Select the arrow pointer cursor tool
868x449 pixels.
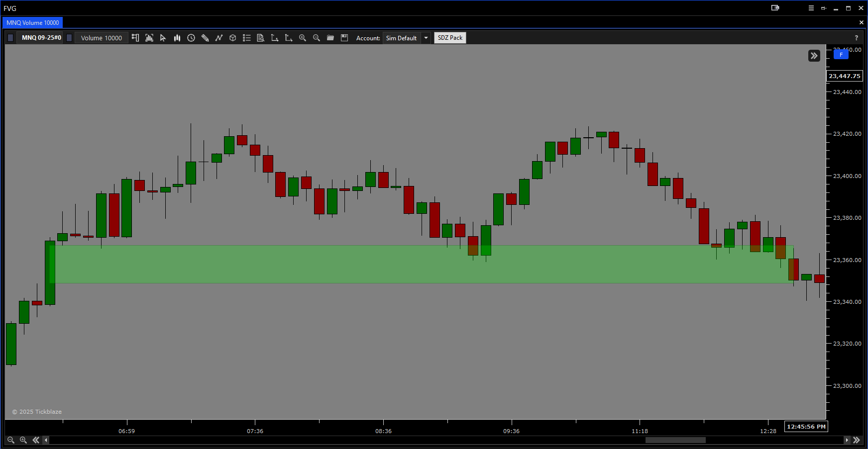point(163,38)
